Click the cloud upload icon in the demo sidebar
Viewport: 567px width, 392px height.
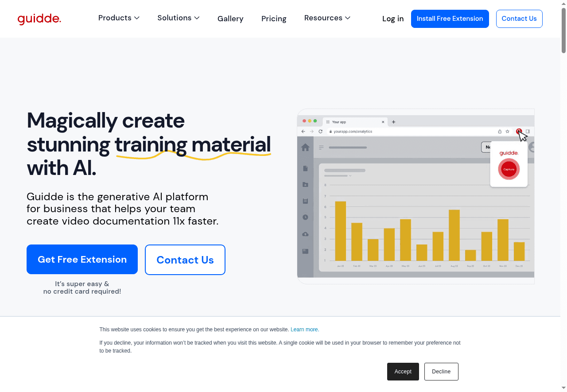point(305,234)
